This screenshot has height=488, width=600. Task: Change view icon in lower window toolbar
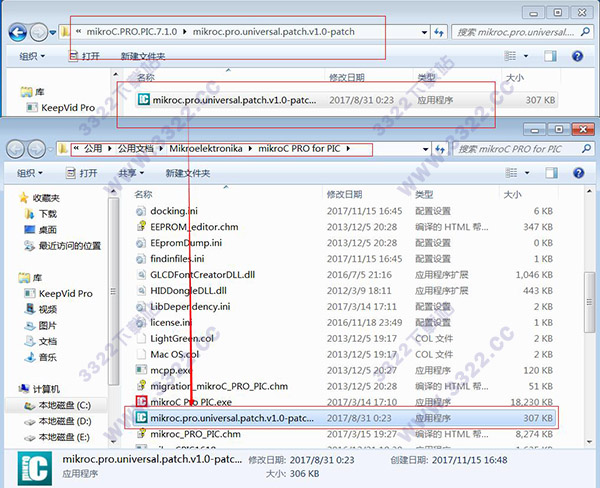pyautogui.click(x=511, y=173)
